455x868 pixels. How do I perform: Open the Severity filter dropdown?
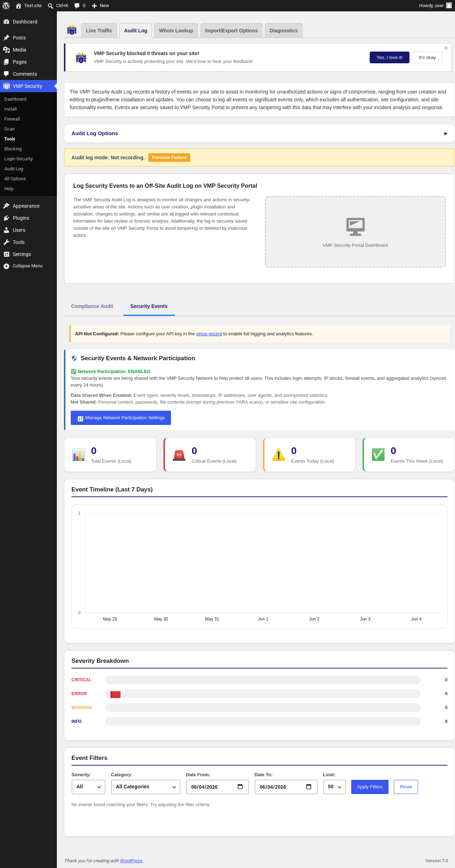89,787
